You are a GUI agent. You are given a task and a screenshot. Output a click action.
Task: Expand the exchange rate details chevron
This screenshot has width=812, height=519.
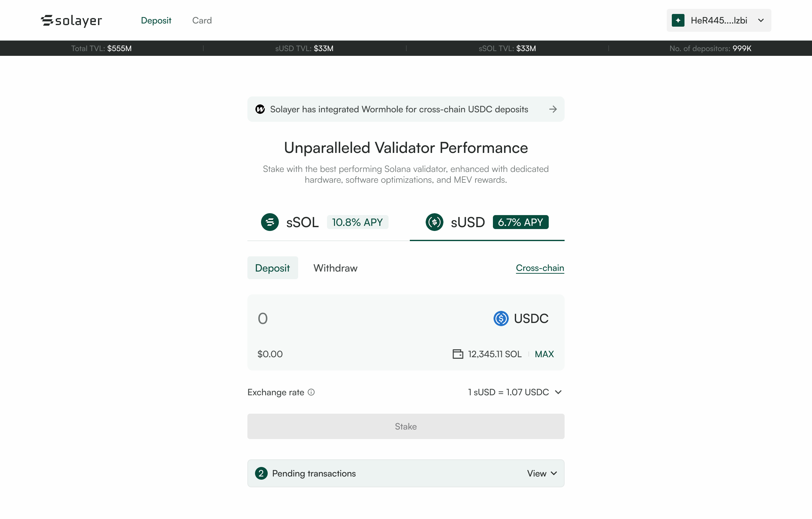pyautogui.click(x=558, y=392)
